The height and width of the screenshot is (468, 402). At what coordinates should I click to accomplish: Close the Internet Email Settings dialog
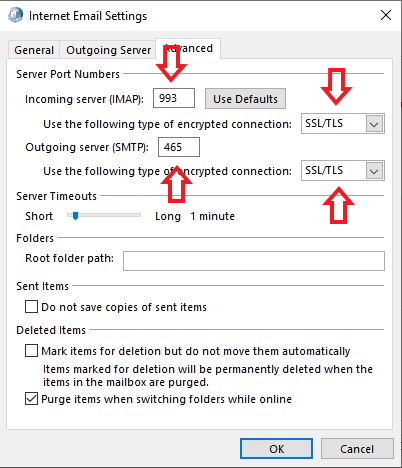point(386,15)
